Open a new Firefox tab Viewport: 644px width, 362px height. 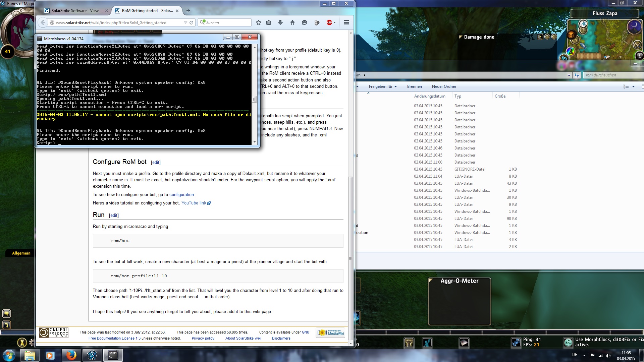coord(188,11)
